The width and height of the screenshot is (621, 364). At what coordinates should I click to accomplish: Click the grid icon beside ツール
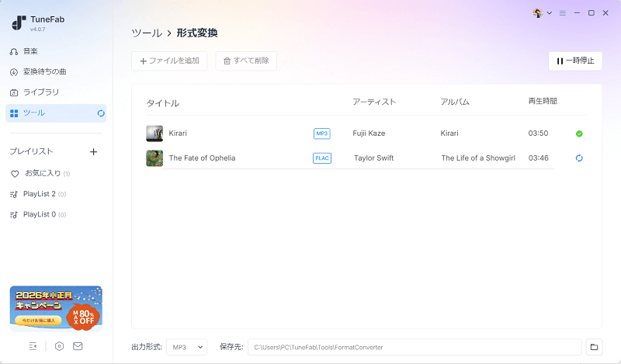14,113
